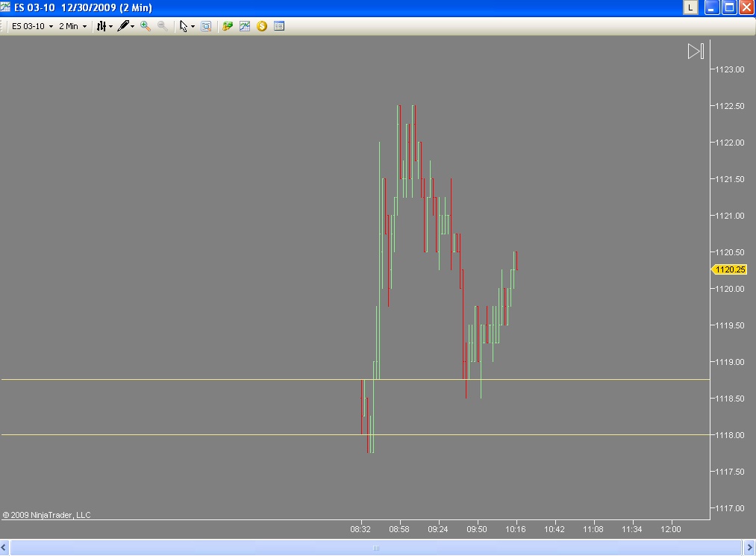The width and height of the screenshot is (756, 556).
Task: Click the horizontal scrollbar thumb
Action: point(375,548)
